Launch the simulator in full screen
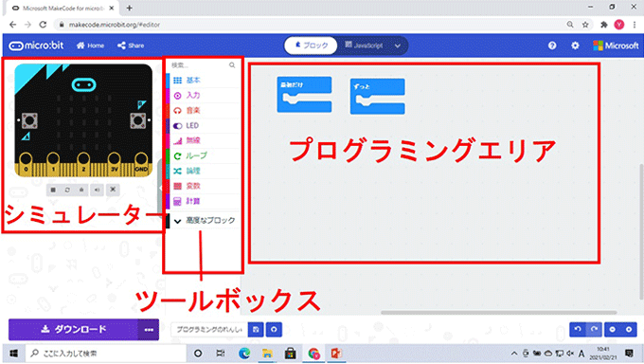Screen dimensions: 644x364 click(113, 190)
